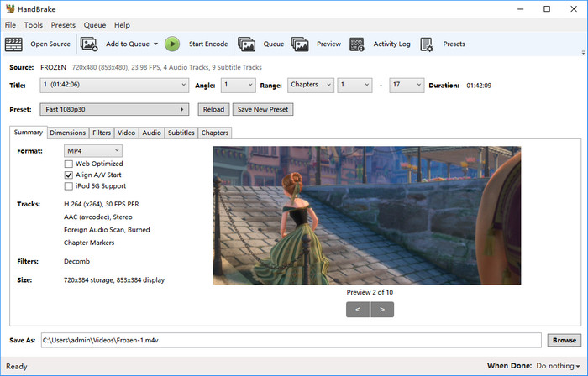Screen dimensions: 588x376
Task: Click the Activity Log label
Action: click(x=391, y=44)
